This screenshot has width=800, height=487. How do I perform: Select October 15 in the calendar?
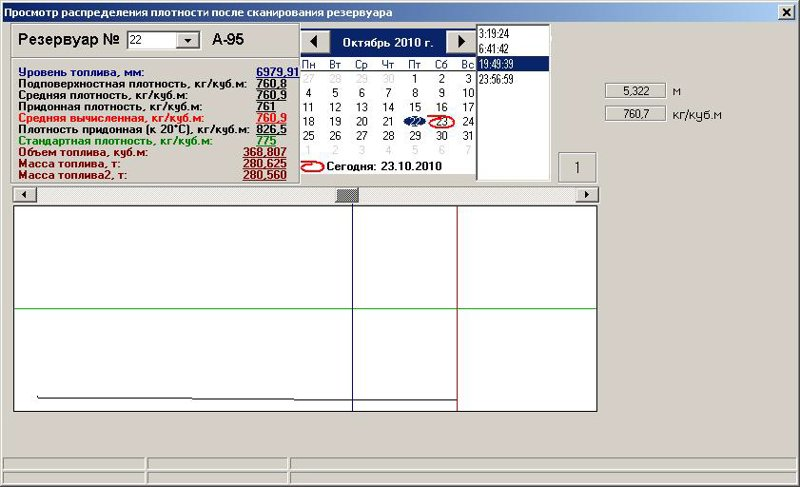[x=415, y=107]
